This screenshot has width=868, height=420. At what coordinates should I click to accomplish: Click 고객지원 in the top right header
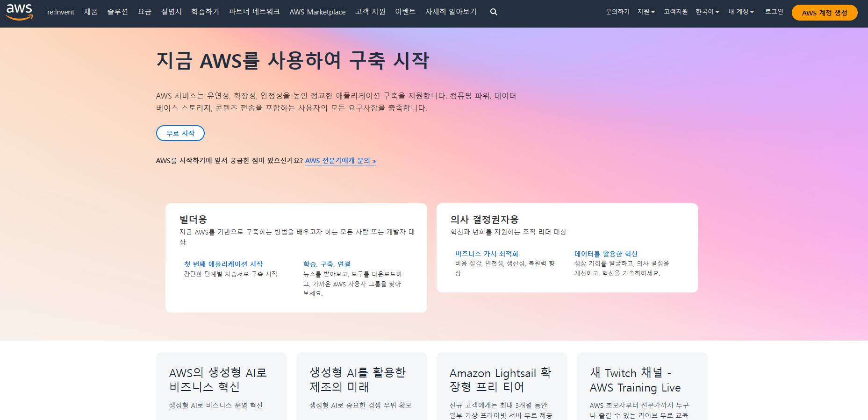coord(675,12)
